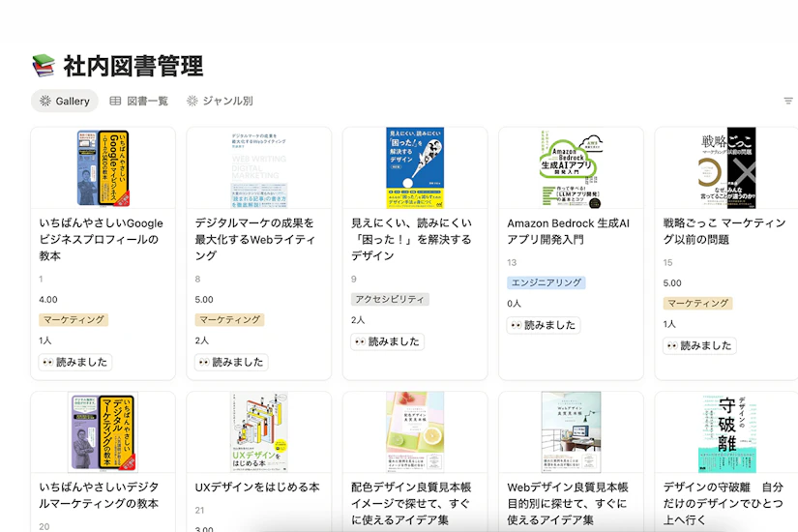Open title いちばんやさしいGoogleビジネスプロフィールの教本
This screenshot has height=532, width=798.
(101, 239)
